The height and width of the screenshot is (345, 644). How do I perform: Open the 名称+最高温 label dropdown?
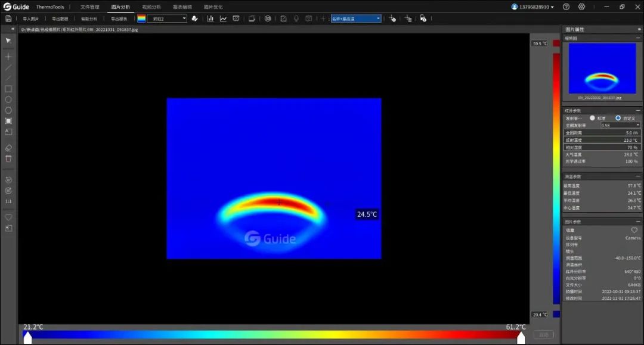click(356, 18)
